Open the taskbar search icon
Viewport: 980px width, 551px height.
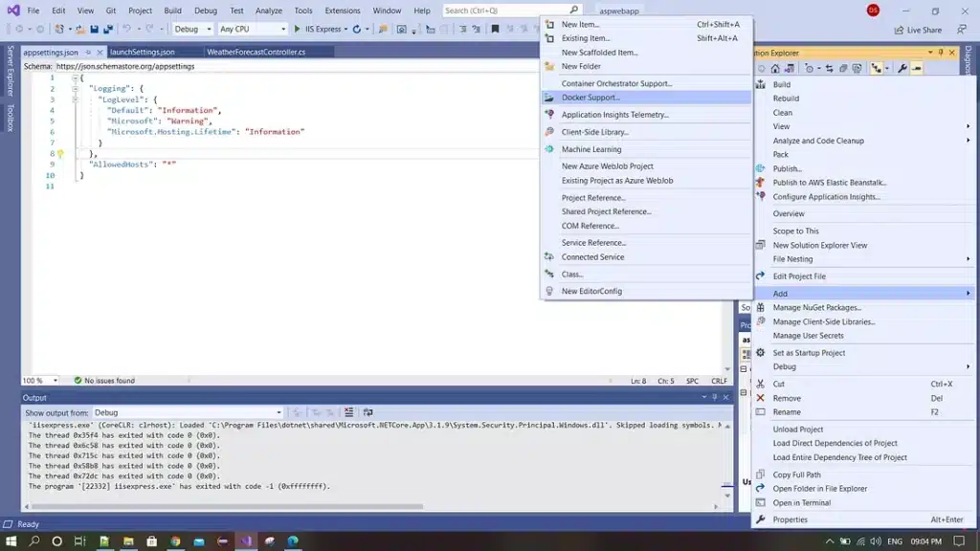tap(33, 541)
